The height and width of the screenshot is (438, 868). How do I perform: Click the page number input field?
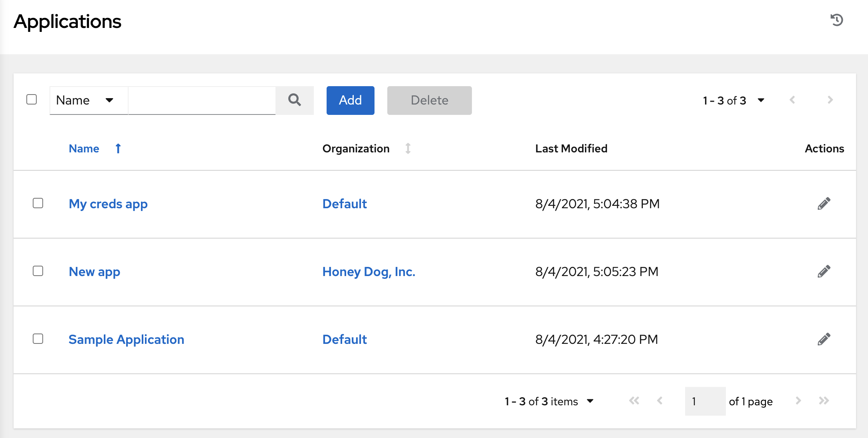(705, 401)
